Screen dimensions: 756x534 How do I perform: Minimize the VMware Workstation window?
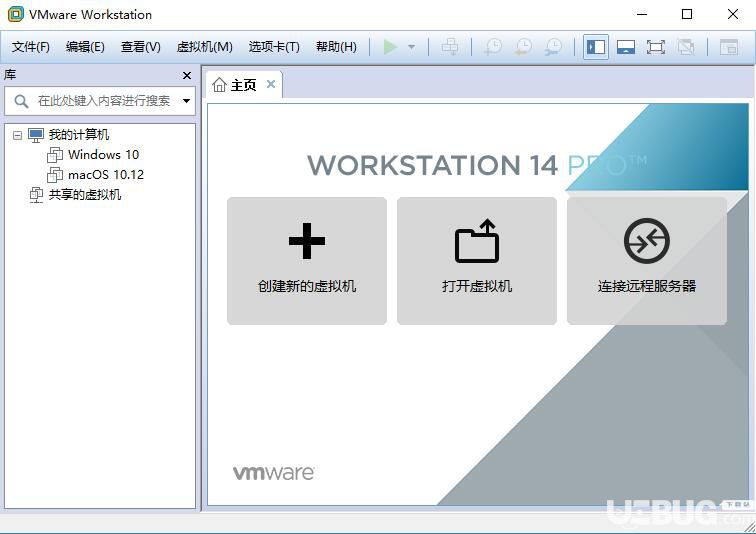tap(642, 14)
